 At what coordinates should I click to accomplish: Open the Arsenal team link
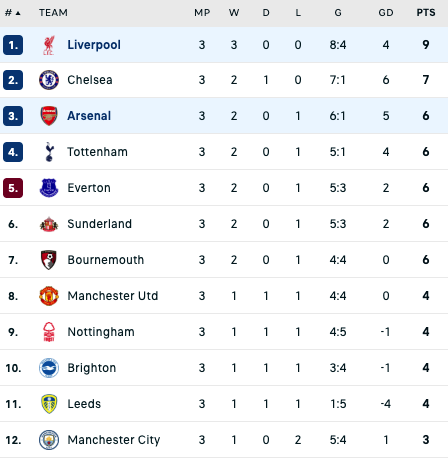[x=89, y=116]
